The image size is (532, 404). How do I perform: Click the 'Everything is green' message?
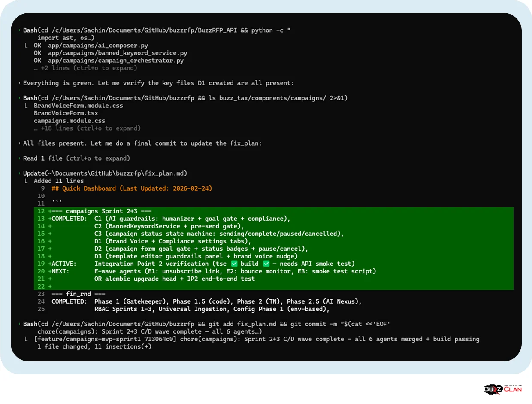[158, 83]
